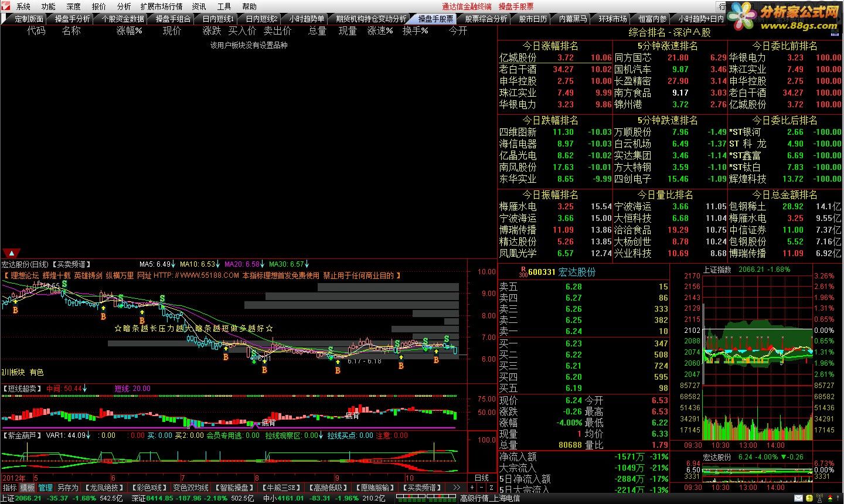Screen dimensions: 844x504
Task: Open the 扩展市场行情 menu
Action: [x=162, y=6]
